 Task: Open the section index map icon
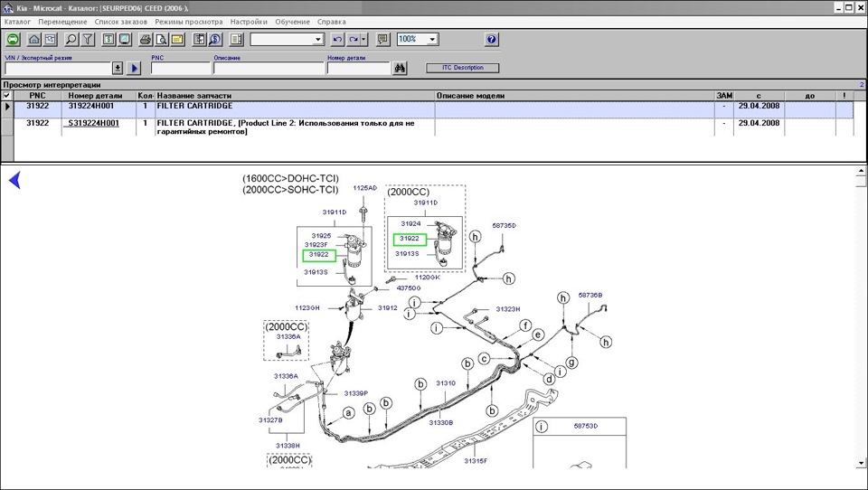click(51, 39)
